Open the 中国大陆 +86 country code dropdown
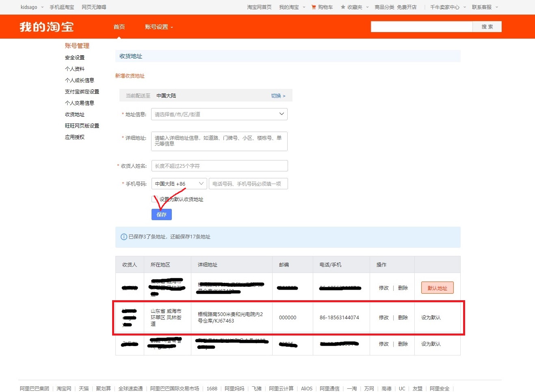The height and width of the screenshot is (392, 535). pos(179,184)
